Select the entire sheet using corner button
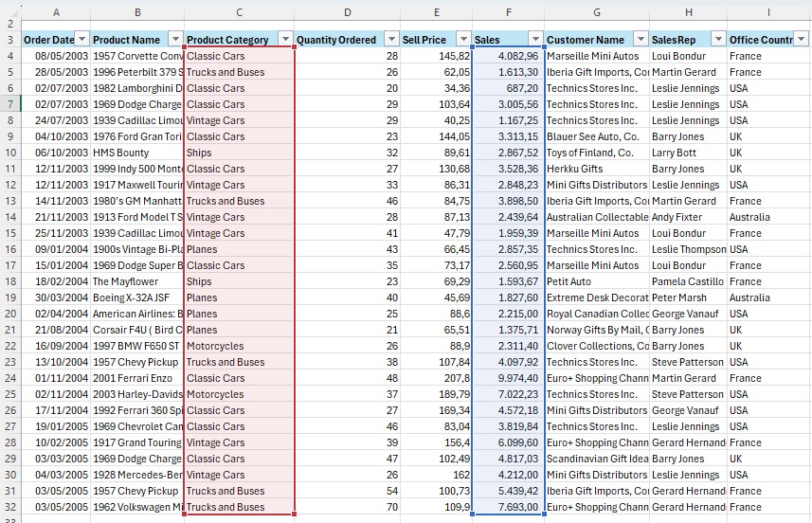Screen dimensions: 812x523 point(9,12)
